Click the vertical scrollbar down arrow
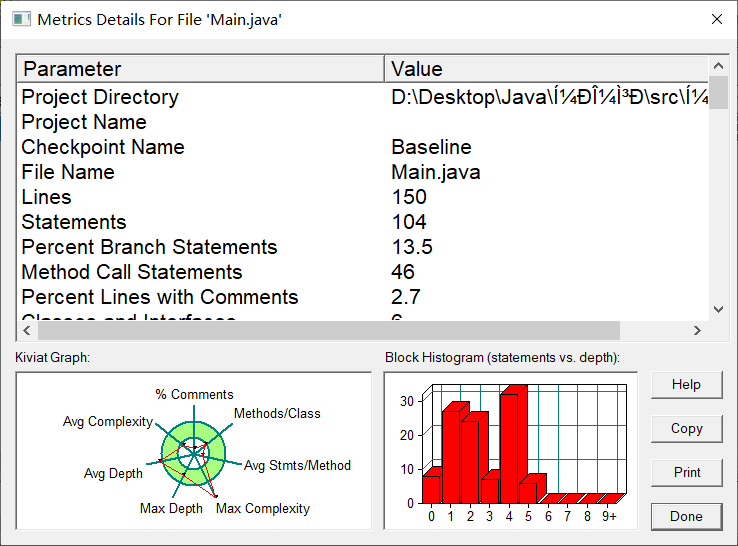 tap(718, 309)
